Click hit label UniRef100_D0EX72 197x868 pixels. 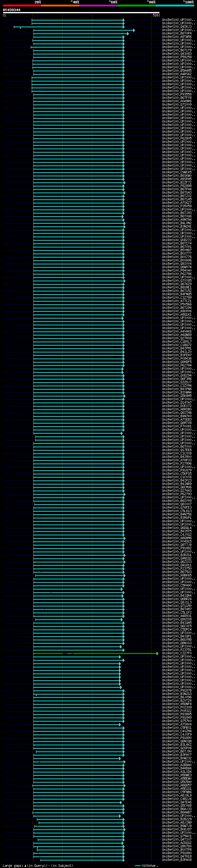click(x=177, y=406)
